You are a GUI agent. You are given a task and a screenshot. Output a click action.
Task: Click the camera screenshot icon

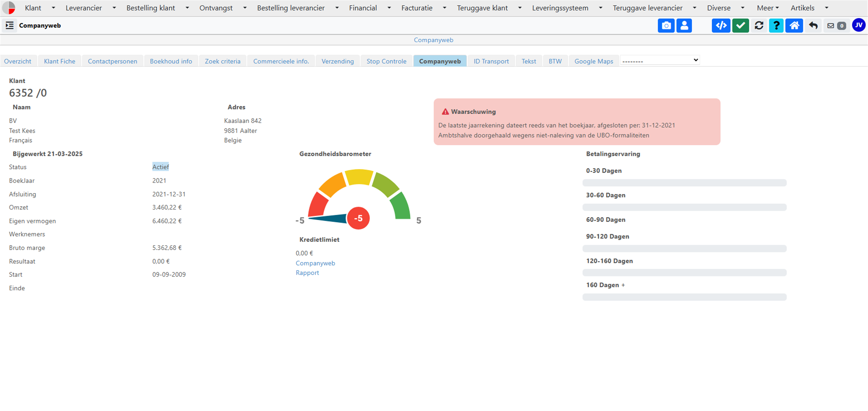666,25
